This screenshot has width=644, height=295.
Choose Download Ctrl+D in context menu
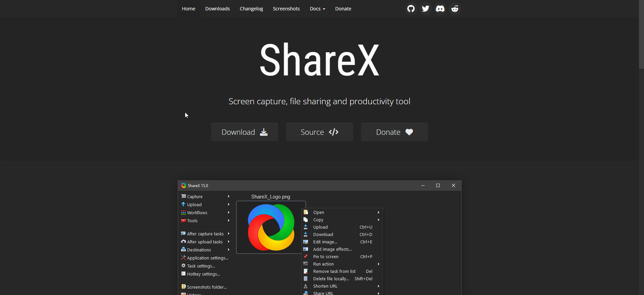point(342,234)
